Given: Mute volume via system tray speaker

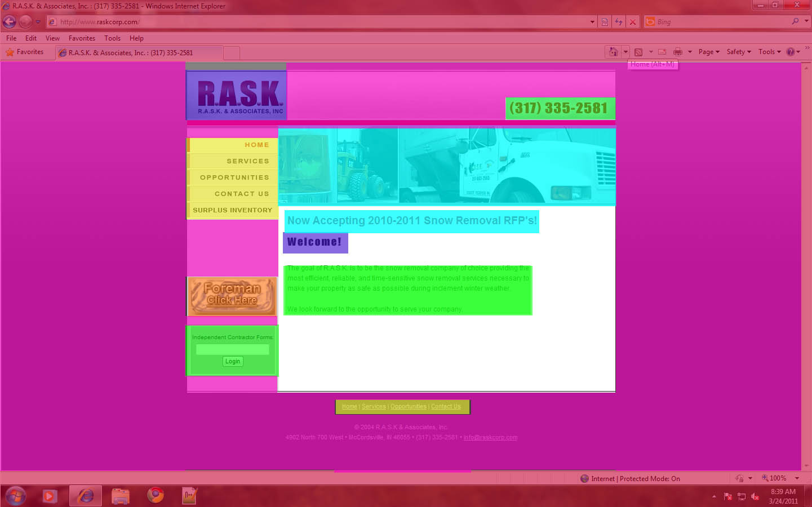Looking at the screenshot, I should (755, 496).
